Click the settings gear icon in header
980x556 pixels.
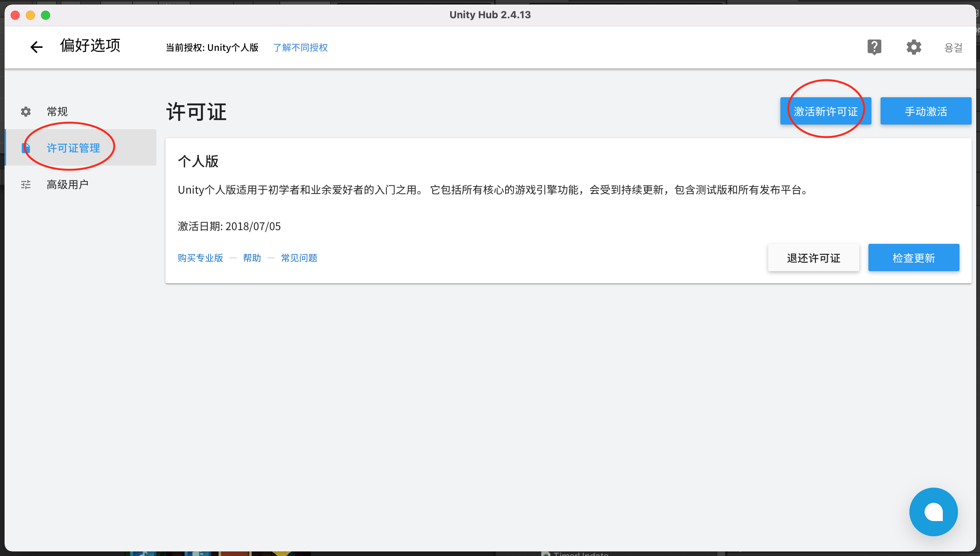[914, 47]
